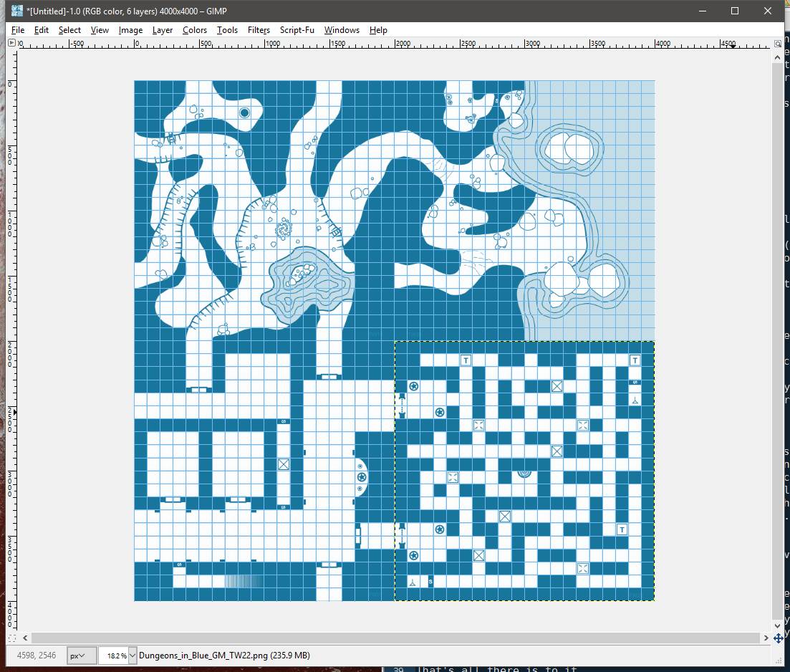Open the Filters menu
The image size is (790, 672).
(259, 30)
